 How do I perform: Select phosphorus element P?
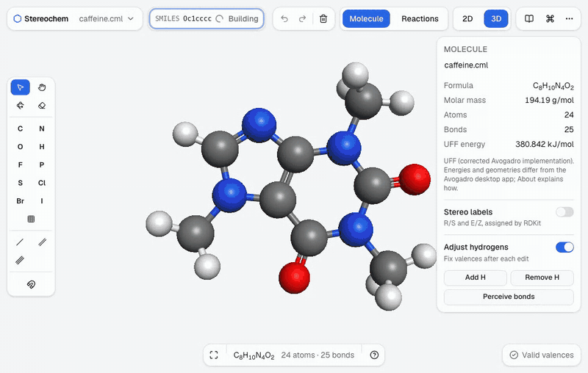[42, 164]
